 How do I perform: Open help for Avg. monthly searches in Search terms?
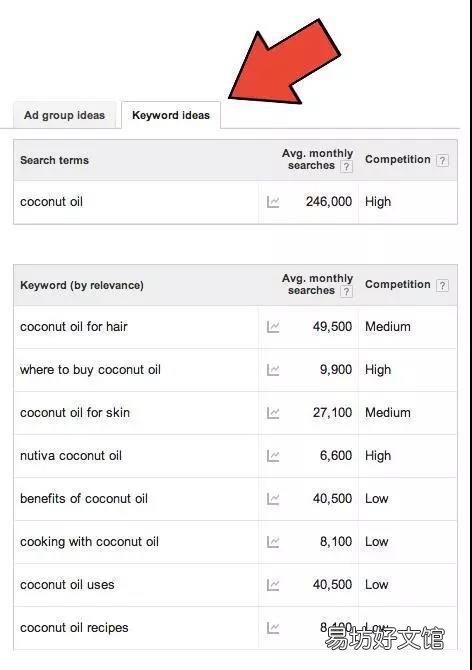(346, 167)
